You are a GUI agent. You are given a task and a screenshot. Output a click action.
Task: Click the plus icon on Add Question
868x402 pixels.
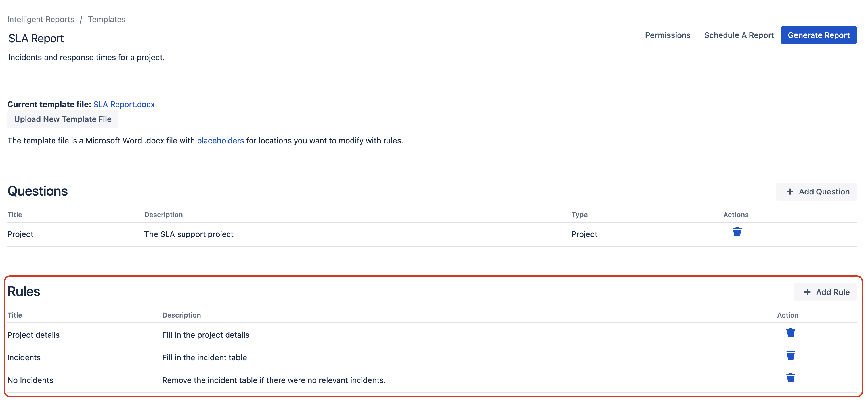coord(789,192)
